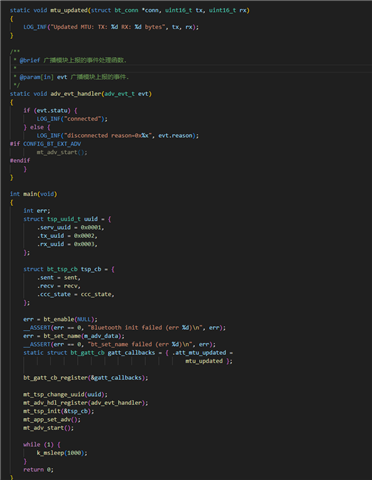
Task: Click the "static struct bt_gatt_cb gatt_callbacks" line
Action: pyautogui.click(x=128, y=353)
